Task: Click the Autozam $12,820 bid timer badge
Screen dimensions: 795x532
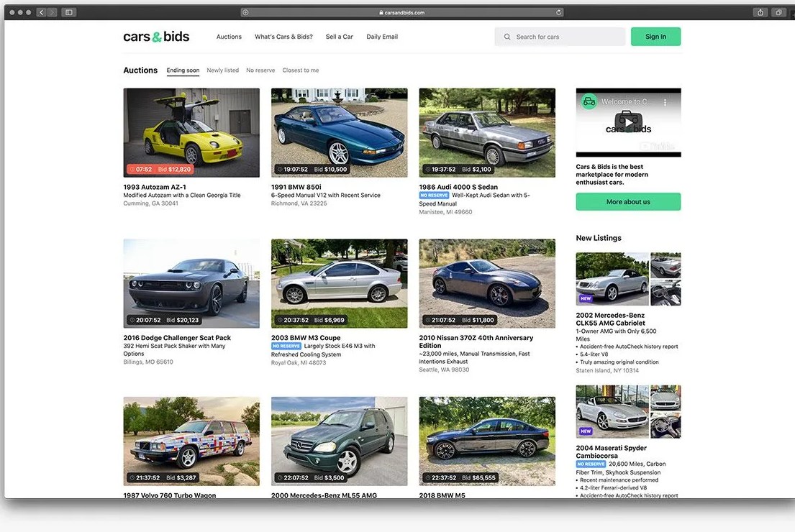Action: coord(160,169)
